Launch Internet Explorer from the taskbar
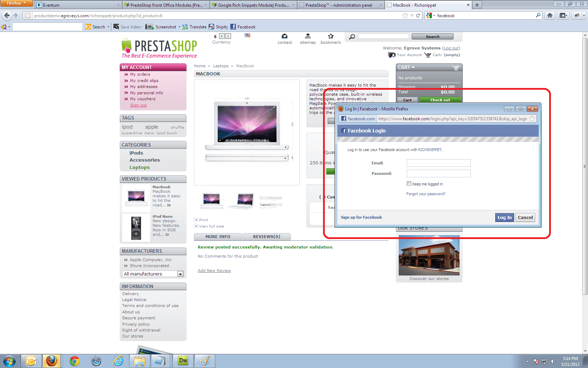Screen dimensions: 588x368 coord(118,361)
